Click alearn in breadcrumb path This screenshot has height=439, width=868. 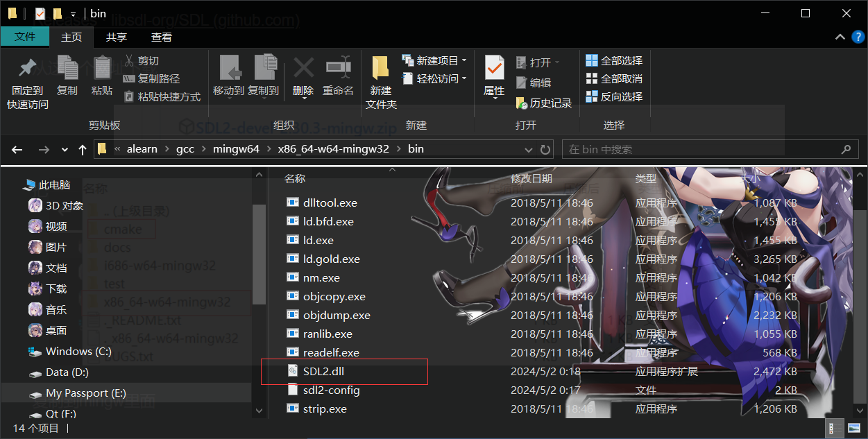[x=142, y=149]
